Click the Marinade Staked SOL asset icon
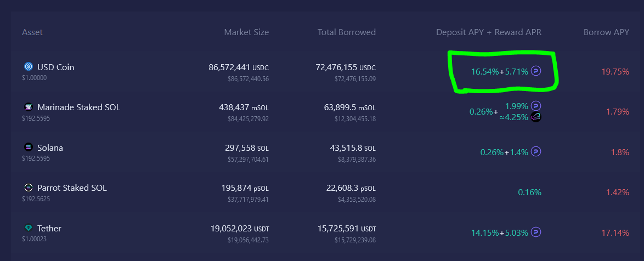Screen dimensions: 644x261 29,107
